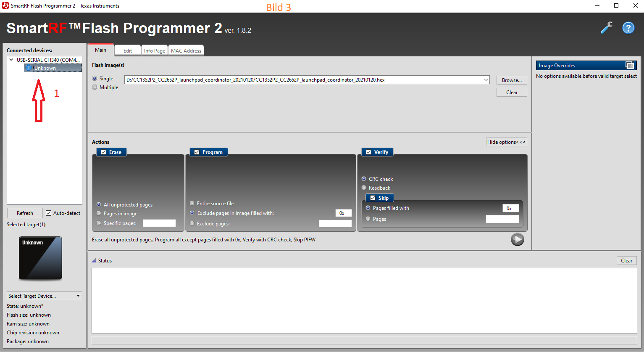Open the flash image file path dropdown
The width and height of the screenshot is (644, 352).
tap(486, 79)
